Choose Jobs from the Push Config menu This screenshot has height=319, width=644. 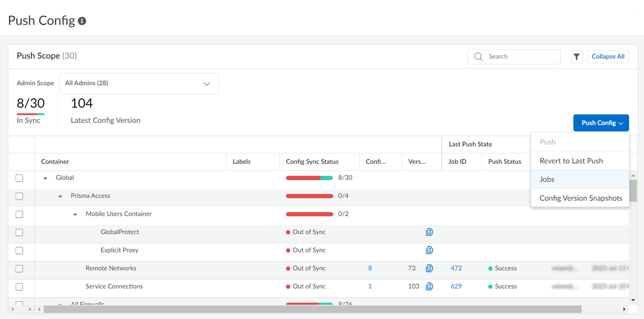click(547, 179)
